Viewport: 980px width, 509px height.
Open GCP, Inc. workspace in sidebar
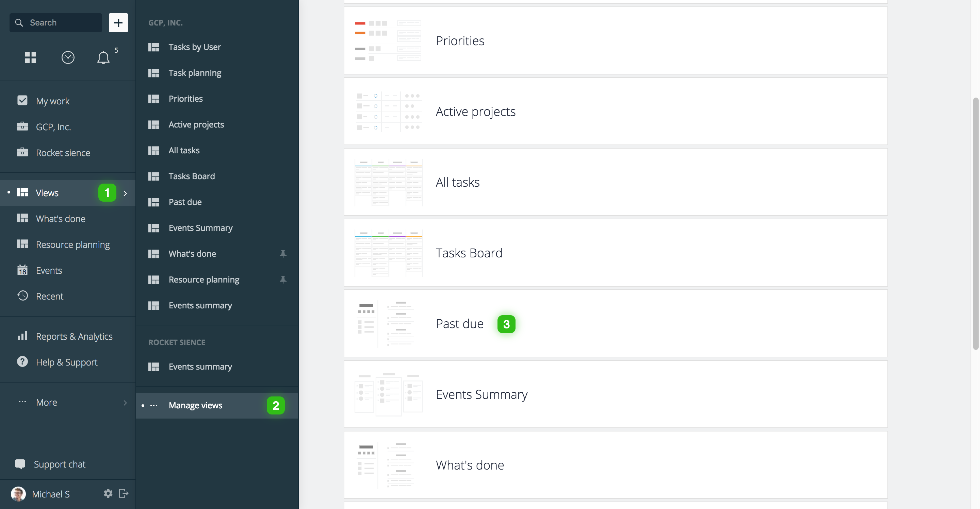68,127
